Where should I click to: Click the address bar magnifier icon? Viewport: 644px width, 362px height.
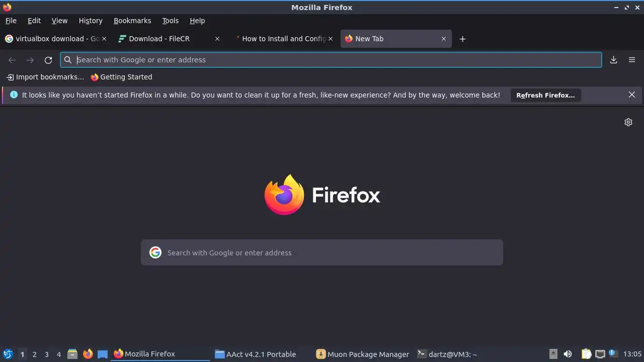click(68, 60)
